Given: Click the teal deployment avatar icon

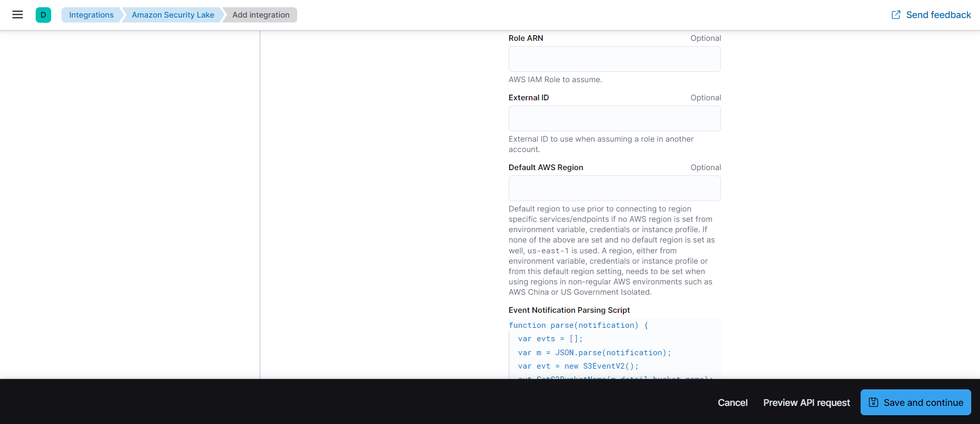Looking at the screenshot, I should (x=43, y=14).
